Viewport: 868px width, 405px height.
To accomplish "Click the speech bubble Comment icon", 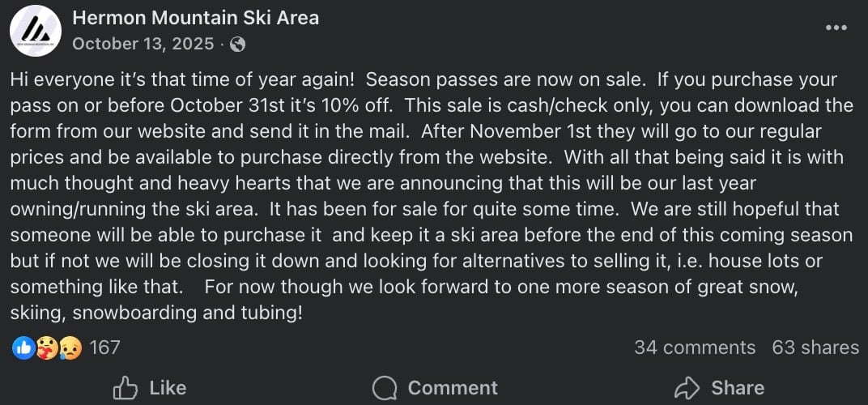I will click(385, 389).
